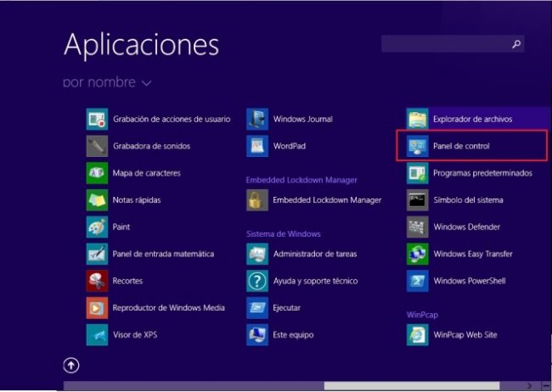Launch Símbolo del sistema console icon
552x392 pixels.
pyautogui.click(x=418, y=200)
